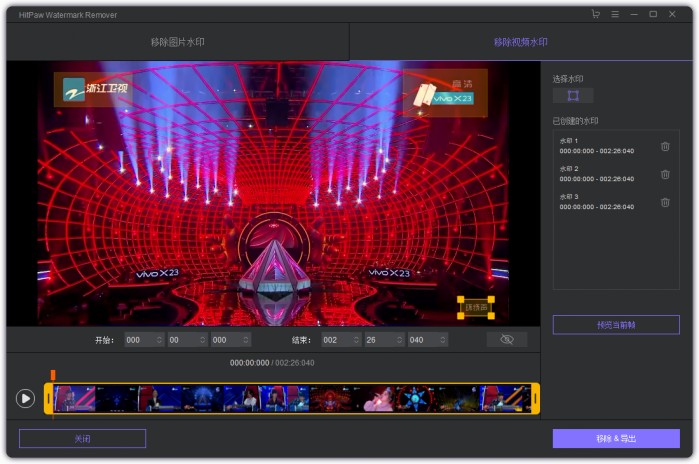Screen dimensions: 699x464
Task: Click the 选择水印 label
Action: tap(567, 79)
